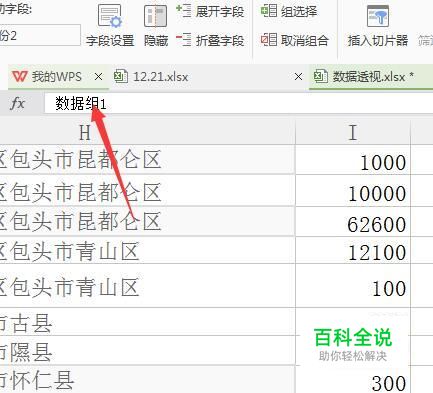
Task: Click Group Selection (组选择)
Action: (x=289, y=11)
